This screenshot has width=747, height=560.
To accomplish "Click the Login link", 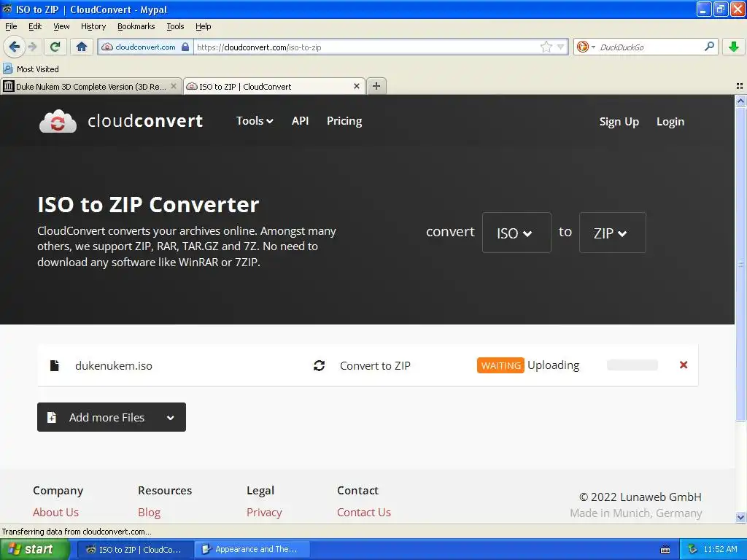I will pos(670,122).
